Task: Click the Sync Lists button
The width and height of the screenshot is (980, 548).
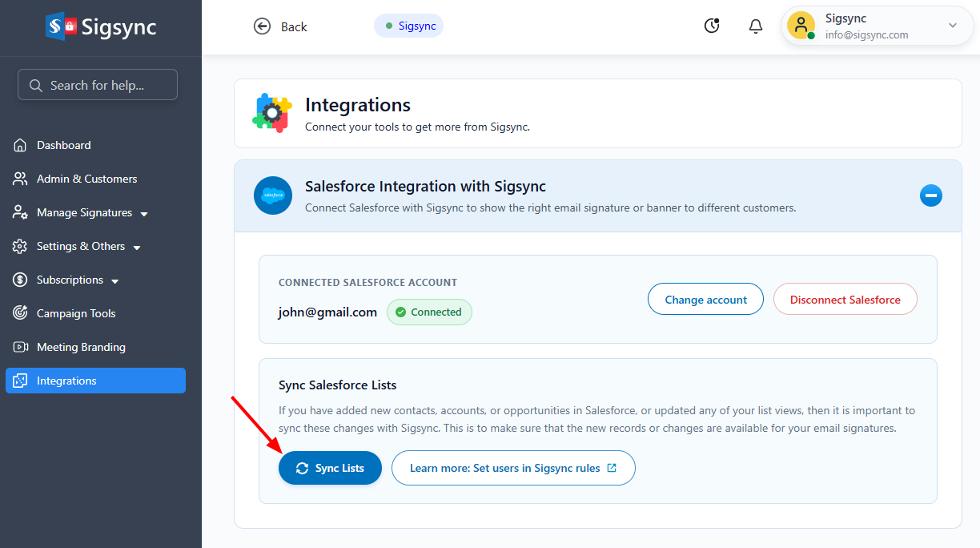Action: [x=330, y=468]
